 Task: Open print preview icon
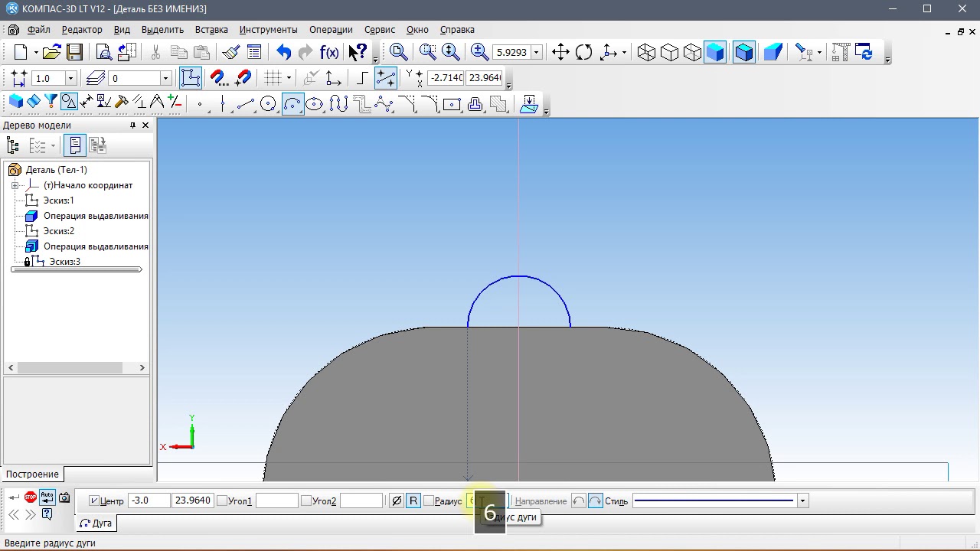pos(103,52)
